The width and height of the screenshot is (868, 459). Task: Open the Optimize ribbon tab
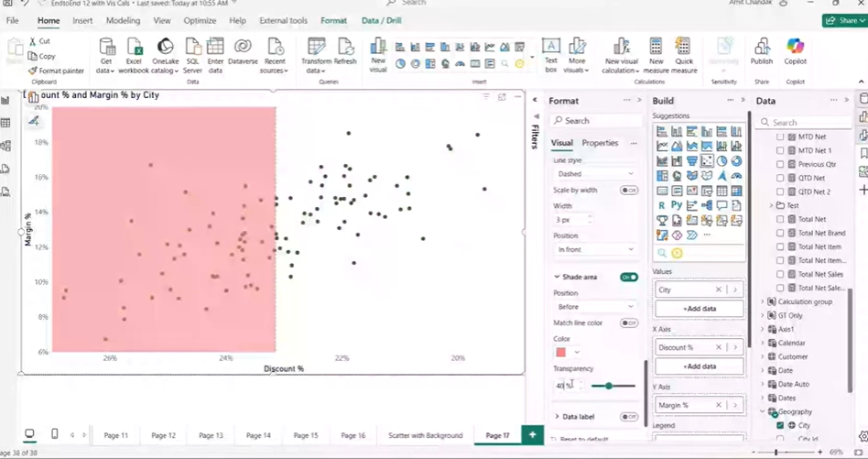click(200, 20)
